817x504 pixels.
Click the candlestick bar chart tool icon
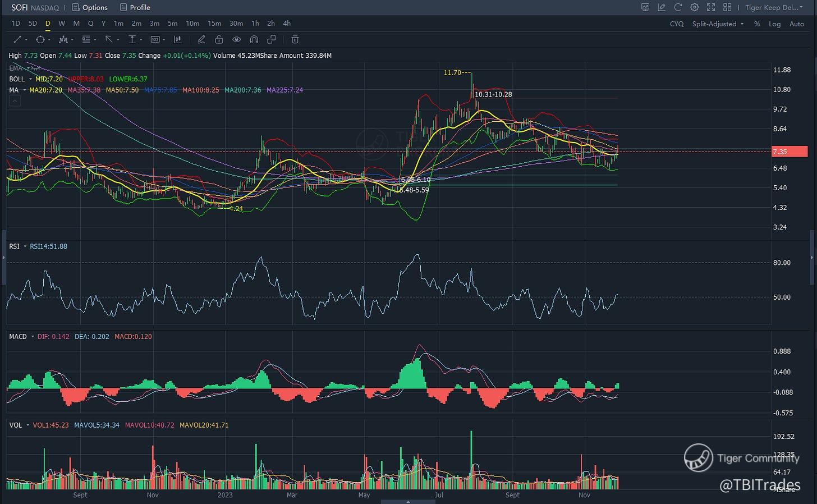point(178,39)
